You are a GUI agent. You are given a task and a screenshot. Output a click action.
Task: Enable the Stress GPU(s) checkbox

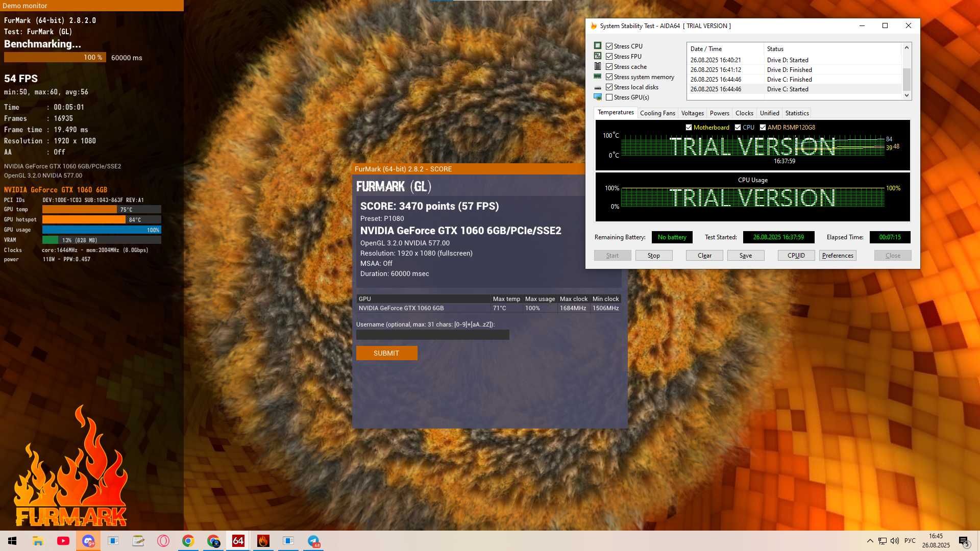[609, 97]
